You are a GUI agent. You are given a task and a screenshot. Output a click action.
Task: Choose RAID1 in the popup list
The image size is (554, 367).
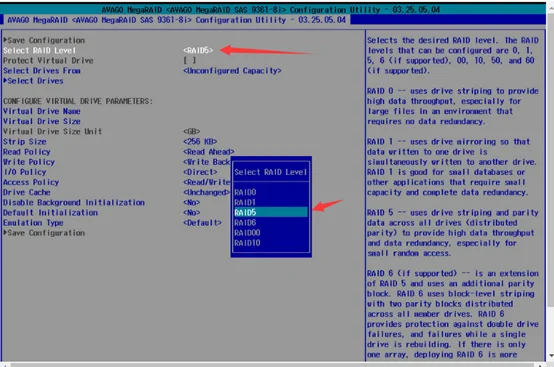point(245,202)
